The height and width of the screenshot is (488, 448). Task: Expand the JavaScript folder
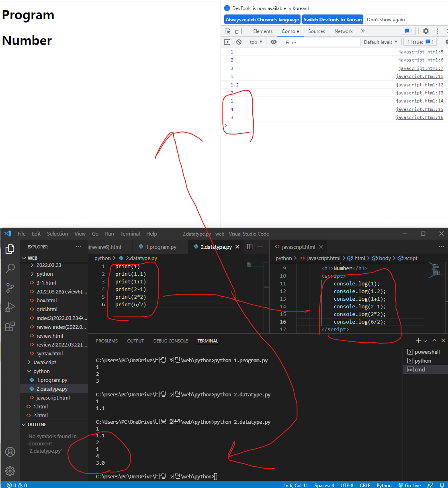pos(44,362)
